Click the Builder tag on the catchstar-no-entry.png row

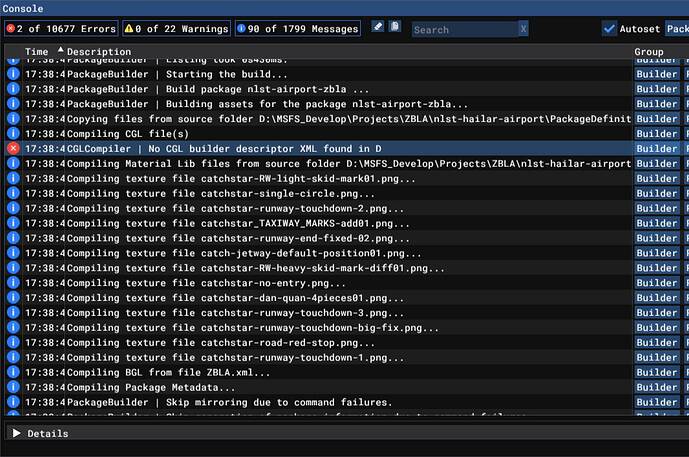[656, 283]
